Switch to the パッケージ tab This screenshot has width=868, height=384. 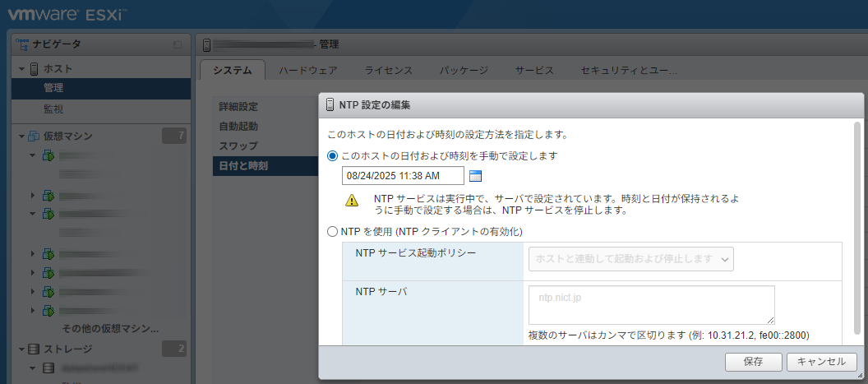(x=464, y=71)
